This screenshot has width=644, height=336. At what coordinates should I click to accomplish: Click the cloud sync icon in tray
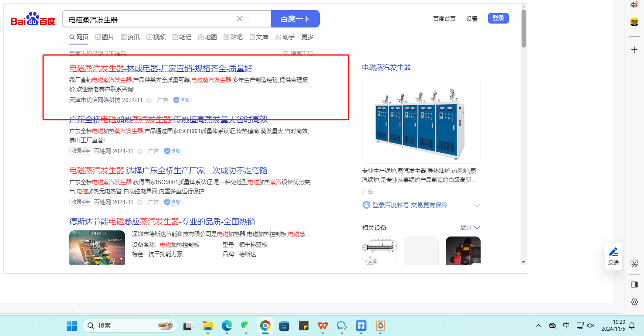click(x=552, y=326)
